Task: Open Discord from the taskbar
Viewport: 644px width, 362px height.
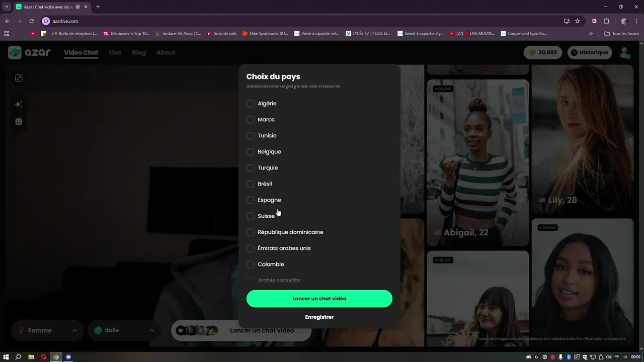Action: coord(69,357)
